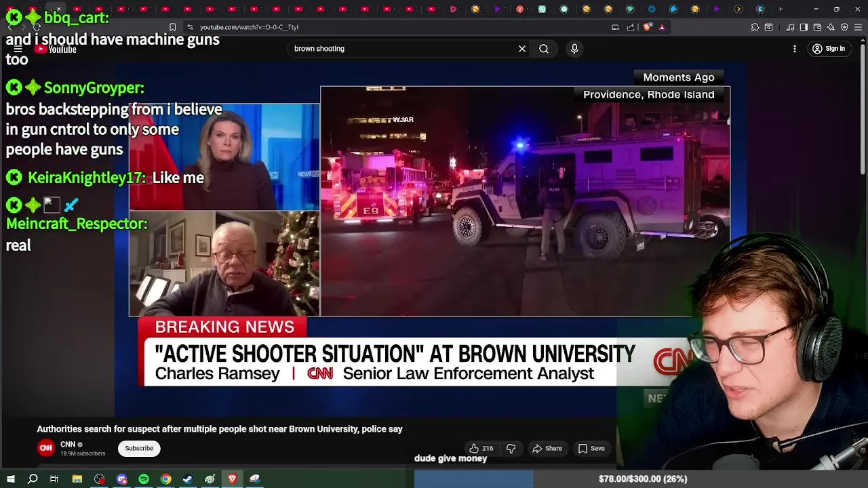The width and height of the screenshot is (868, 488).
Task: Open Windows taskbar search
Action: 33,479
